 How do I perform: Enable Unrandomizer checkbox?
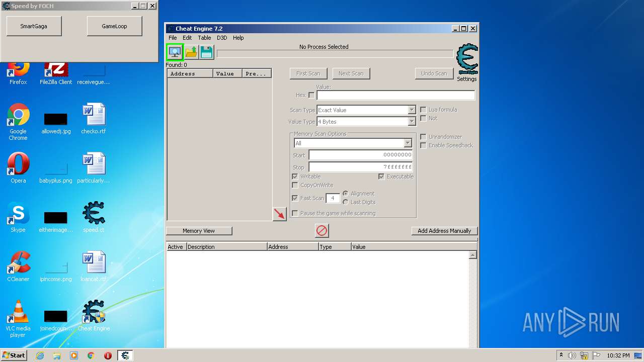point(423,137)
